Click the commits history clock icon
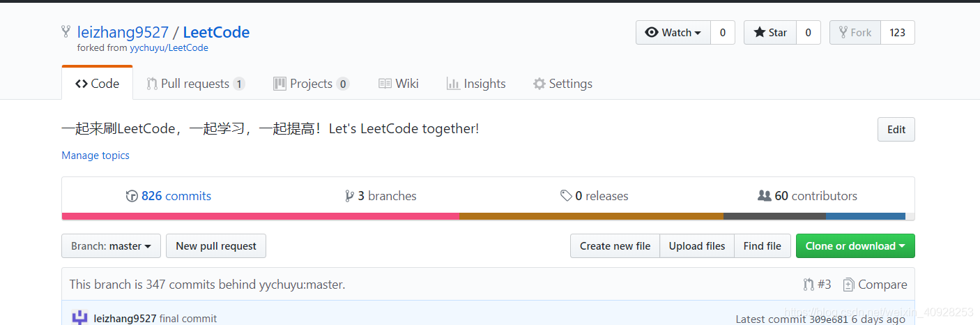The height and width of the screenshot is (325, 980). point(132,196)
